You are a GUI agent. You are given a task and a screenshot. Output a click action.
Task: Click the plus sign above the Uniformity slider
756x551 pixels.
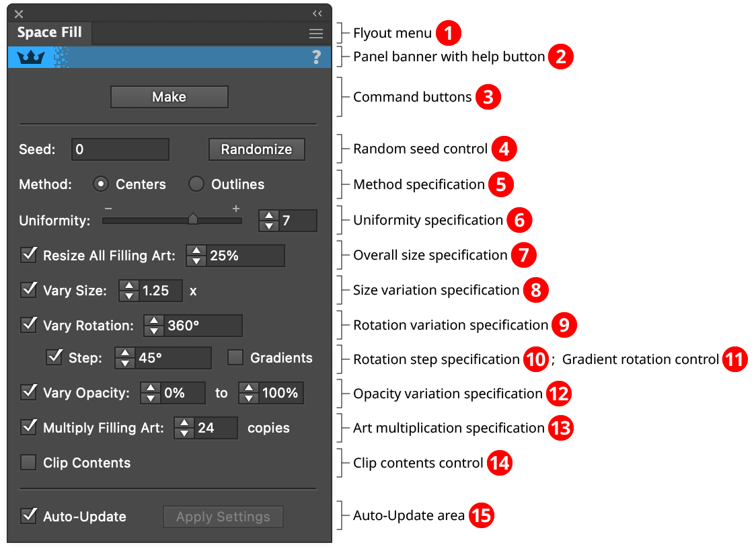(236, 209)
